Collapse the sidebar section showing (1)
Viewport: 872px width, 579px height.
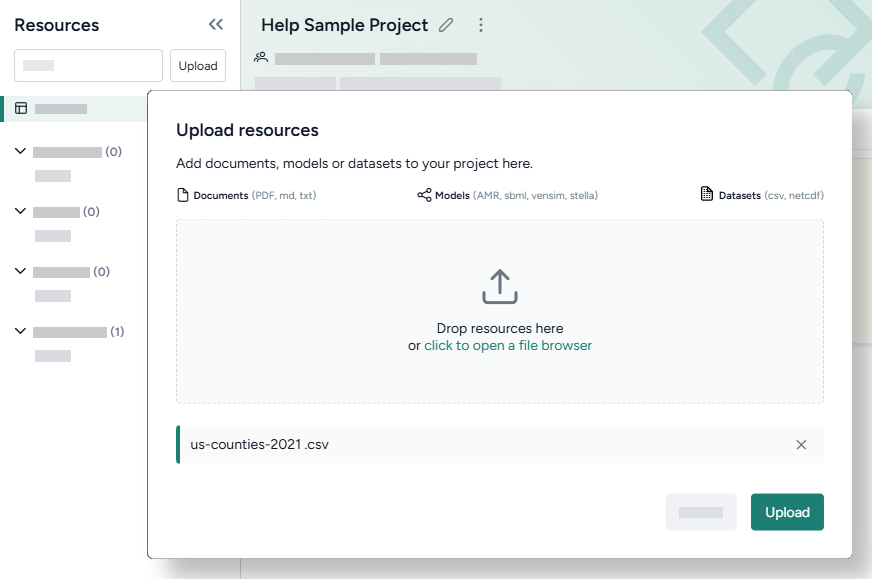pyautogui.click(x=20, y=332)
